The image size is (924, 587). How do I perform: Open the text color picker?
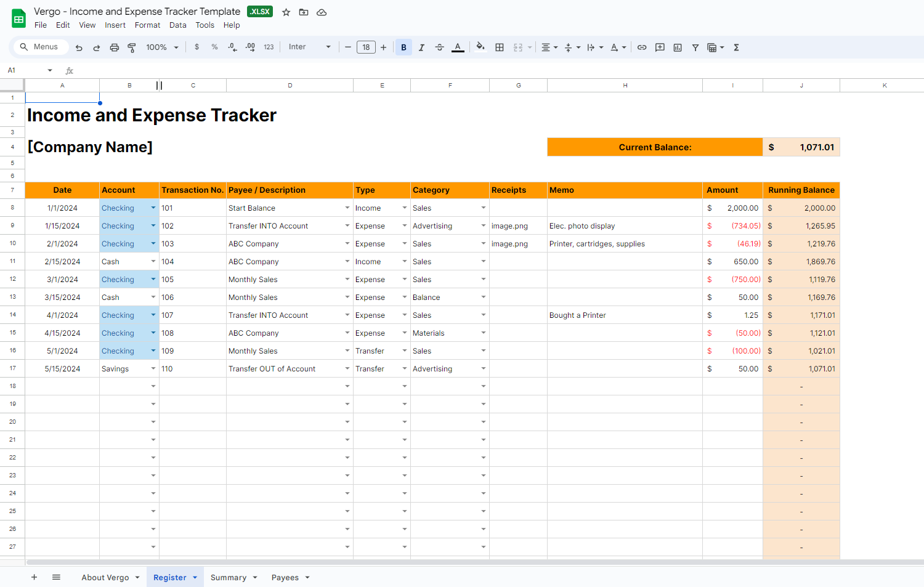click(x=457, y=47)
